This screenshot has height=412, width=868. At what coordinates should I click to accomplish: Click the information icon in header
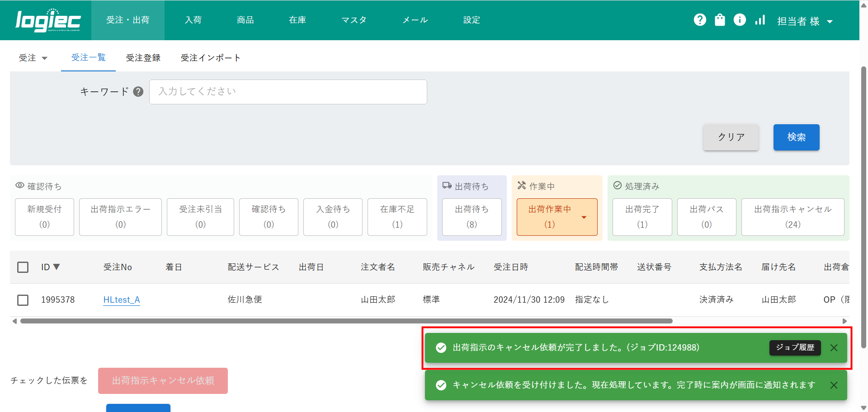point(740,20)
